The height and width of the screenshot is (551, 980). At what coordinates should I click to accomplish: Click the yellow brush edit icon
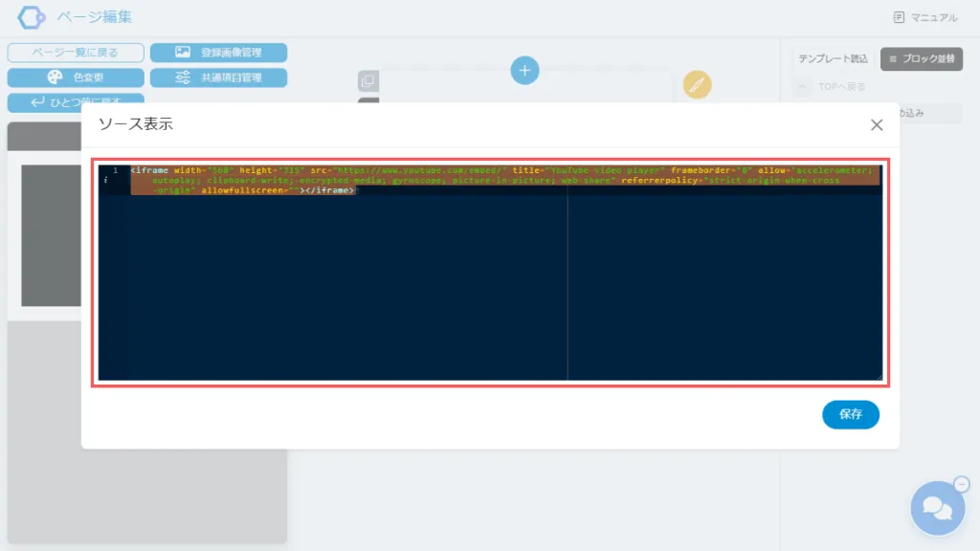697,84
